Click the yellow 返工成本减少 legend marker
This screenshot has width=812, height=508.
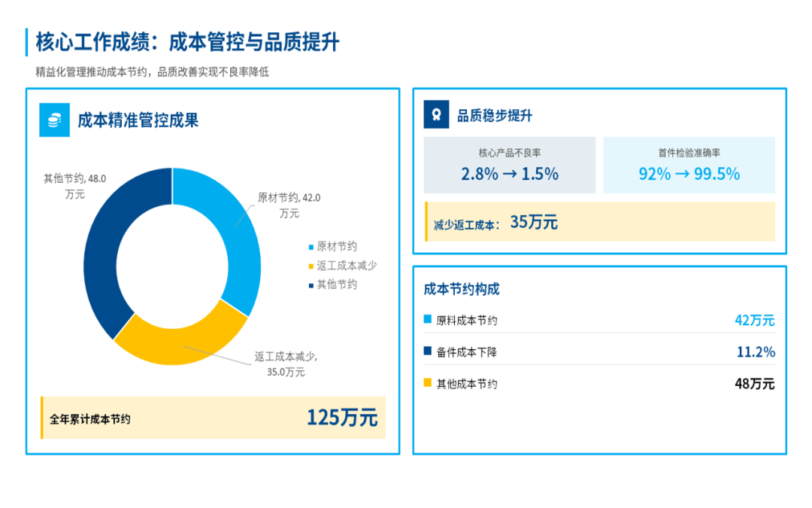coord(311,266)
